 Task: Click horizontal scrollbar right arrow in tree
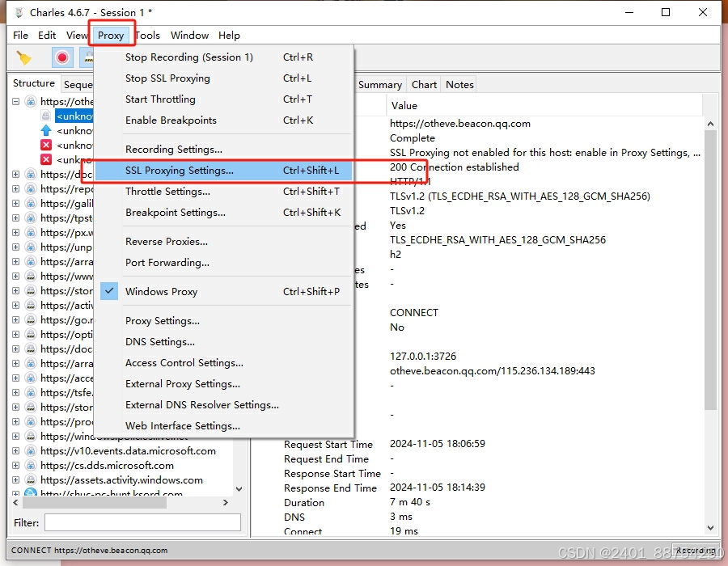tap(226, 502)
